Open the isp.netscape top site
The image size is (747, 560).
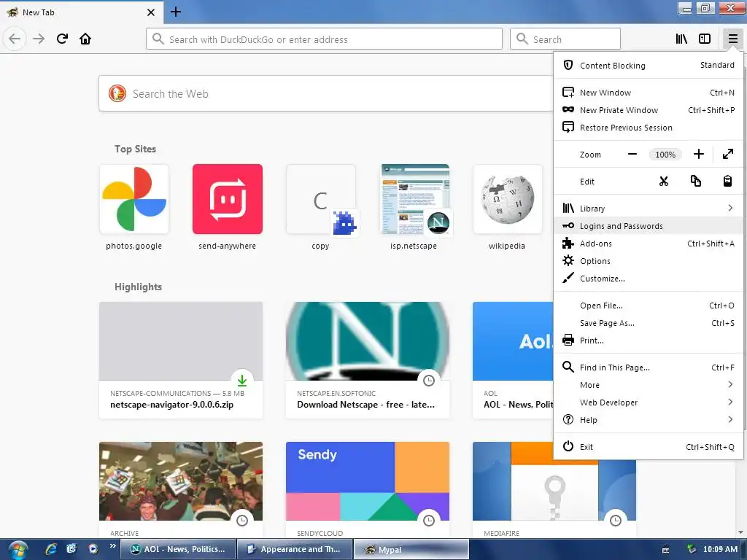414,207
